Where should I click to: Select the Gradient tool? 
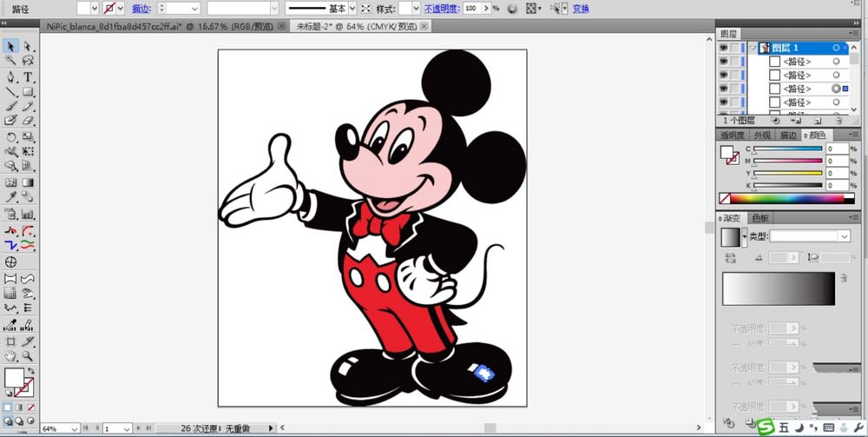28,182
